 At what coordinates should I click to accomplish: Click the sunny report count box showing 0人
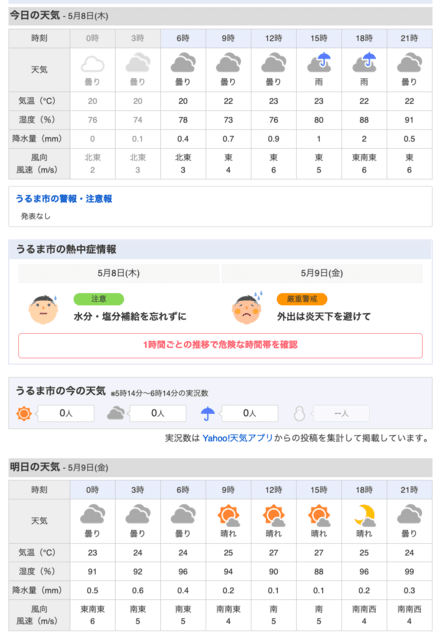[x=66, y=413]
